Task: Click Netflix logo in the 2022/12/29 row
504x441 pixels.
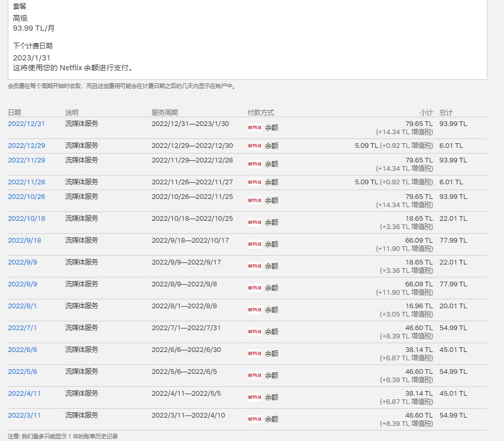Action: (255, 146)
